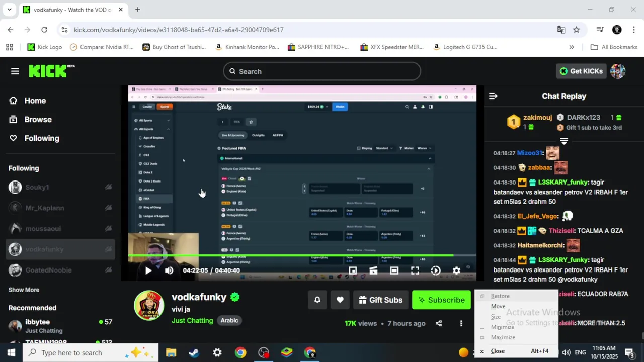Open the All Bookmarks folder
Image resolution: width=644 pixels, height=362 pixels.
click(x=614, y=47)
